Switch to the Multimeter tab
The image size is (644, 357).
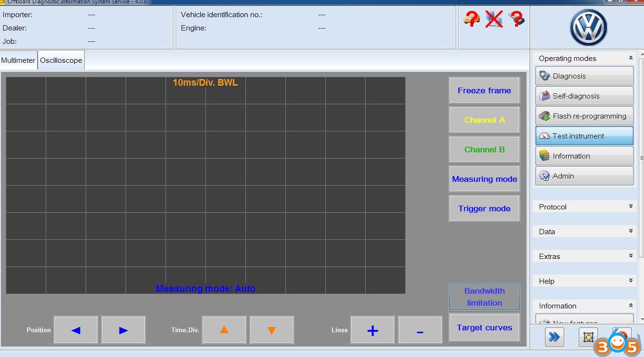[x=18, y=60]
